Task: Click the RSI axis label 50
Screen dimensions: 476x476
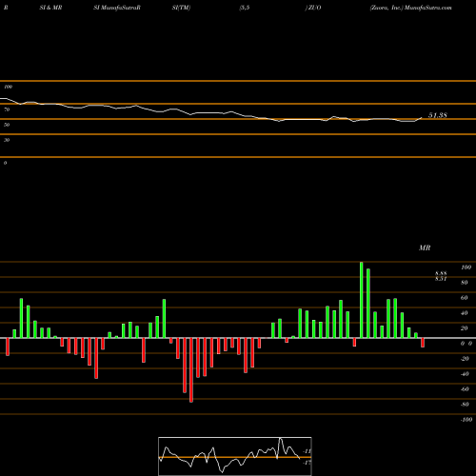Action: click(x=7, y=125)
